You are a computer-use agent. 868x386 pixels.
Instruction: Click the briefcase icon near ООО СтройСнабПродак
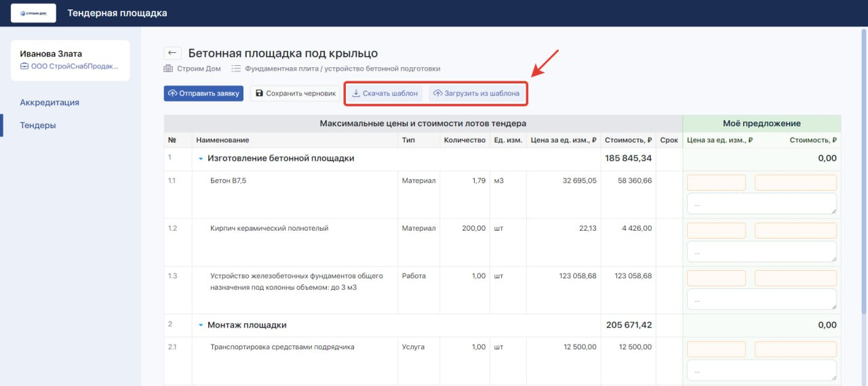point(24,66)
